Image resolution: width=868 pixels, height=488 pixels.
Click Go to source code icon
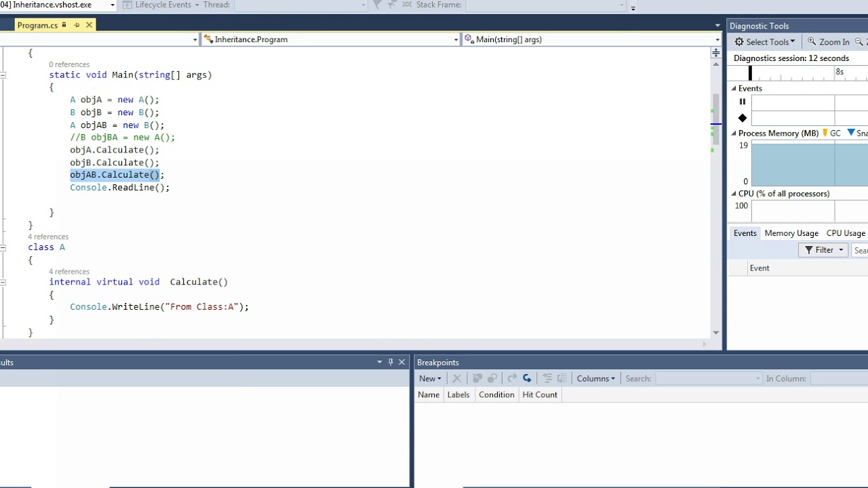[x=547, y=379]
